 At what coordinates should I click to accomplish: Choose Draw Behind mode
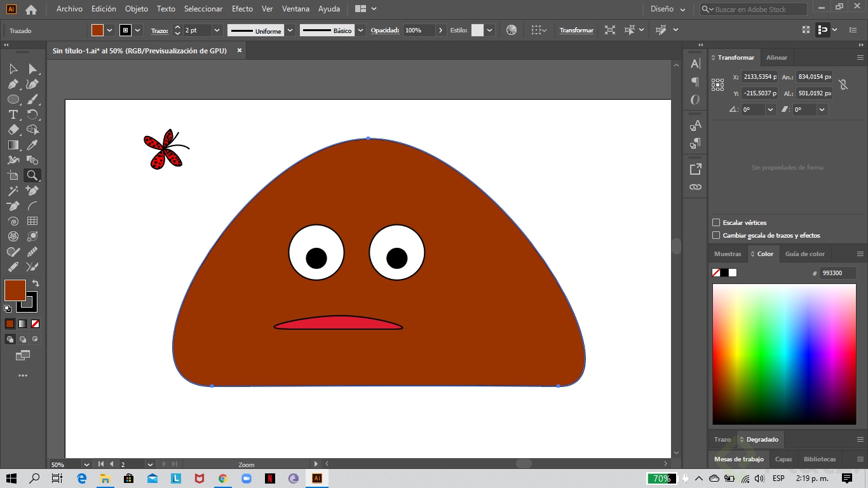[22, 339]
